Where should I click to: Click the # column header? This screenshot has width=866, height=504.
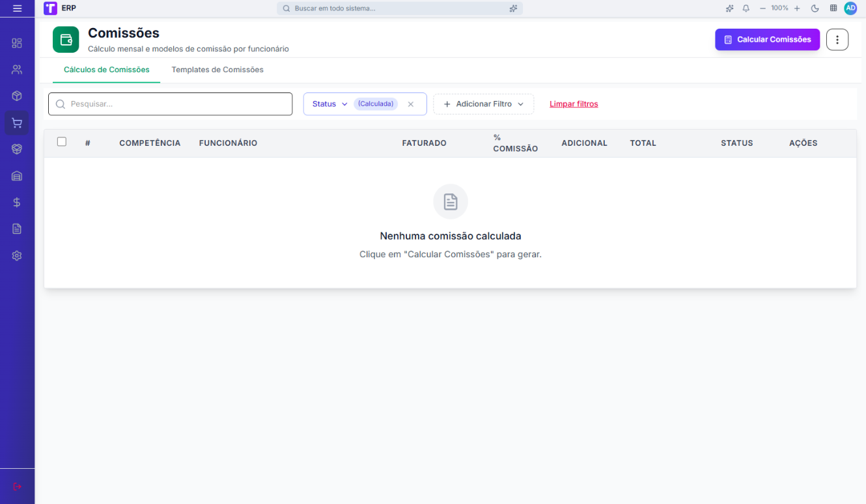pos(88,143)
